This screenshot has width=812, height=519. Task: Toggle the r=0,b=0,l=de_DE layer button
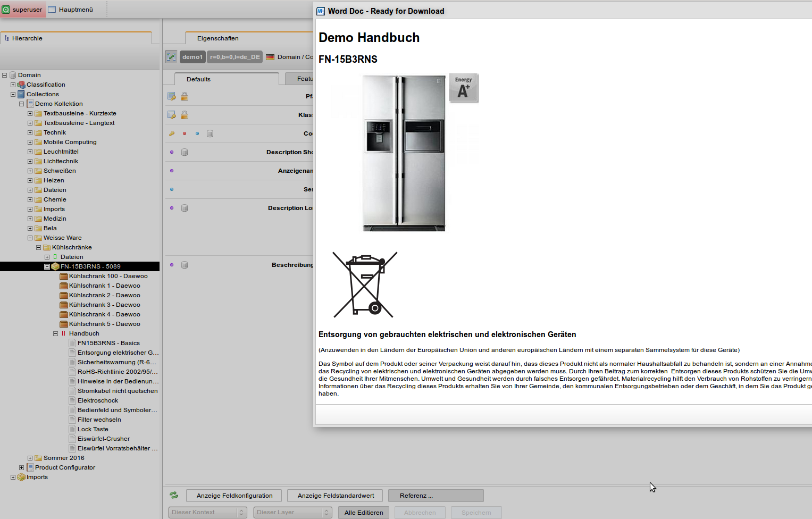coord(235,57)
